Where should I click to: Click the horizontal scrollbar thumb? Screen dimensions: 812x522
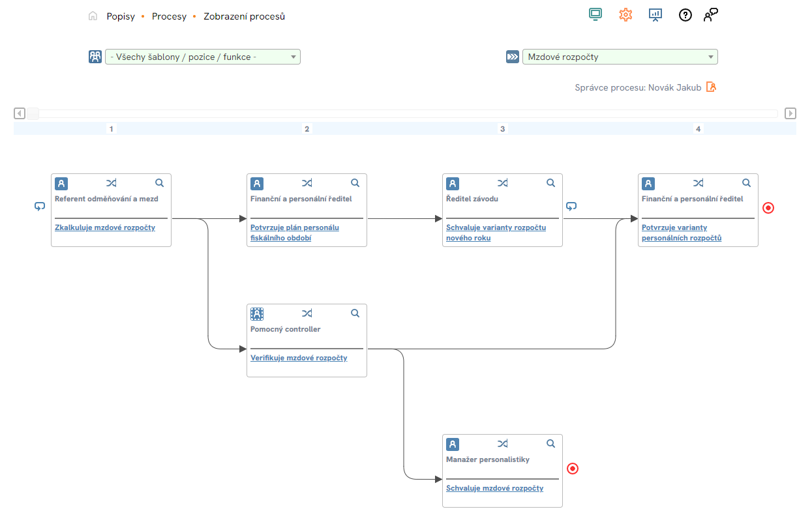pyautogui.click(x=33, y=113)
